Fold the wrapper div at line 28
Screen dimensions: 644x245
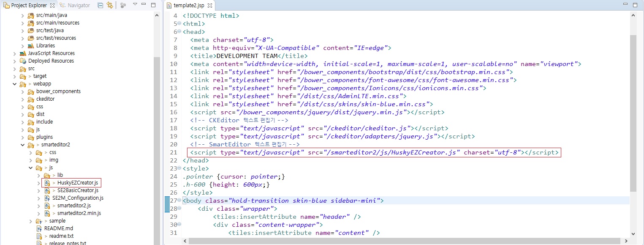point(179,209)
